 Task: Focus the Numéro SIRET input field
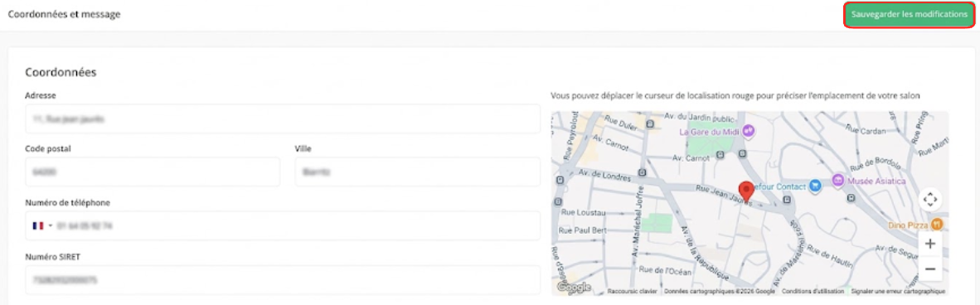point(283,279)
